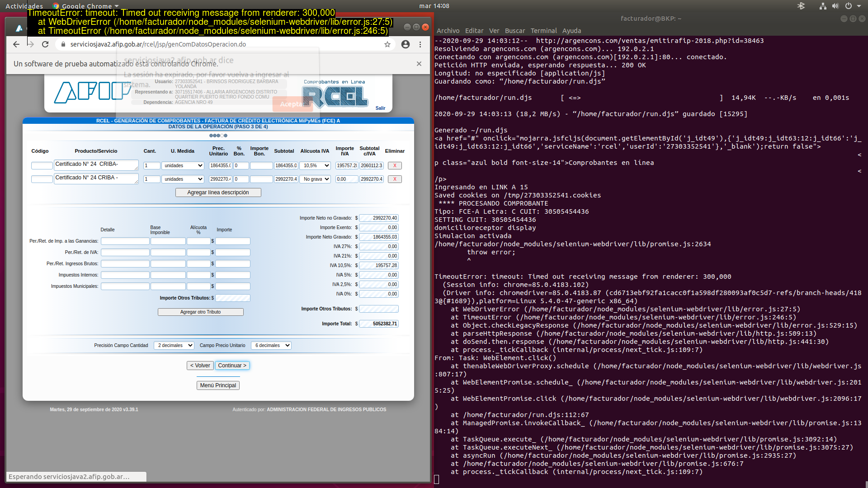Delete first item row with X
This screenshot has height=488, width=868.
tap(395, 165)
